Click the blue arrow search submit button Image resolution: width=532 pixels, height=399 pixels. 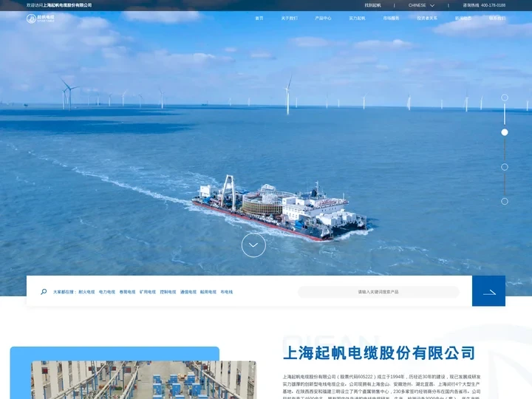pos(488,291)
